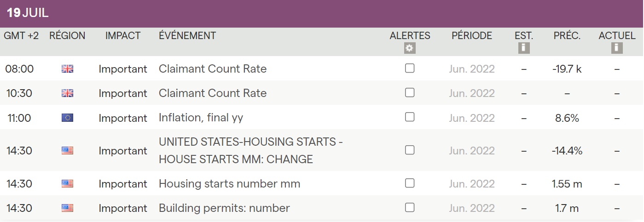Click the ÉVÉNEMENT column header
The width and height of the screenshot is (644, 222).
(187, 36)
